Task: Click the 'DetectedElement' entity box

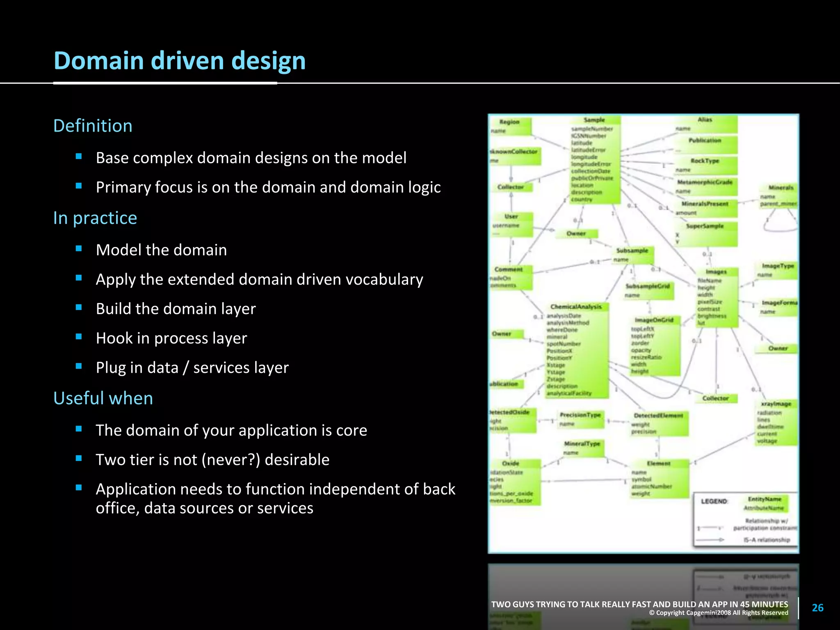Action: click(659, 424)
